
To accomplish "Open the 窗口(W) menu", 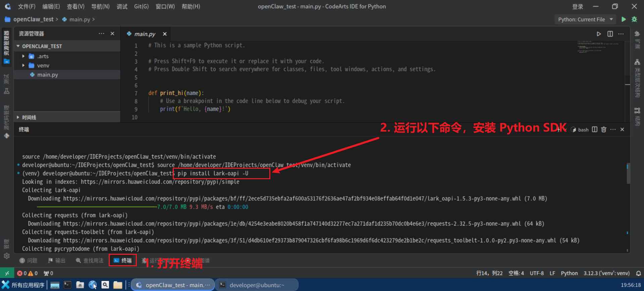I will click(165, 6).
